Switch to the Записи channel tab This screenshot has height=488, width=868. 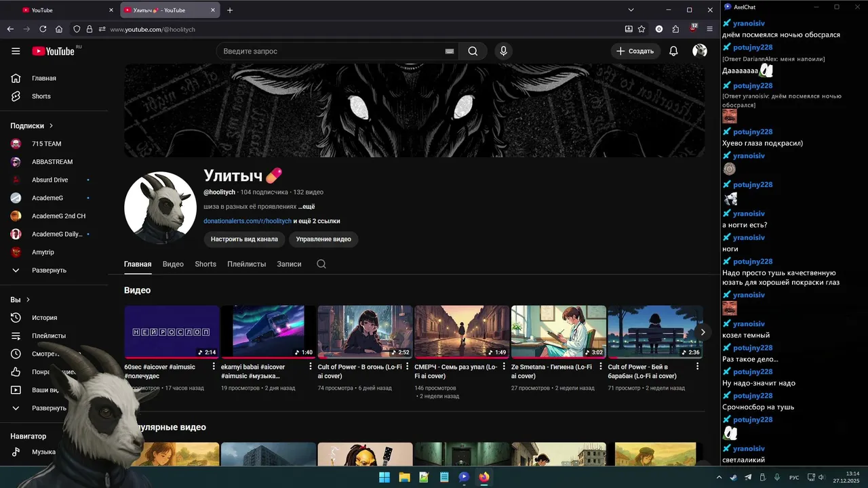pyautogui.click(x=289, y=264)
